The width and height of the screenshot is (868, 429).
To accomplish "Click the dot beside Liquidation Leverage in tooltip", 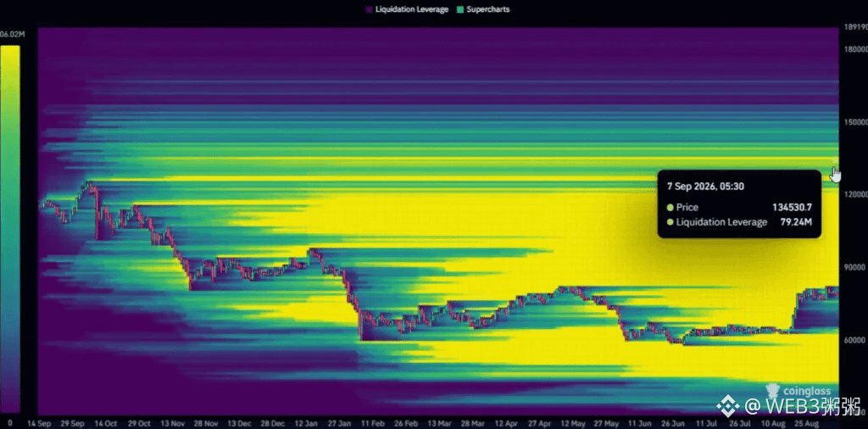I will pos(670,222).
